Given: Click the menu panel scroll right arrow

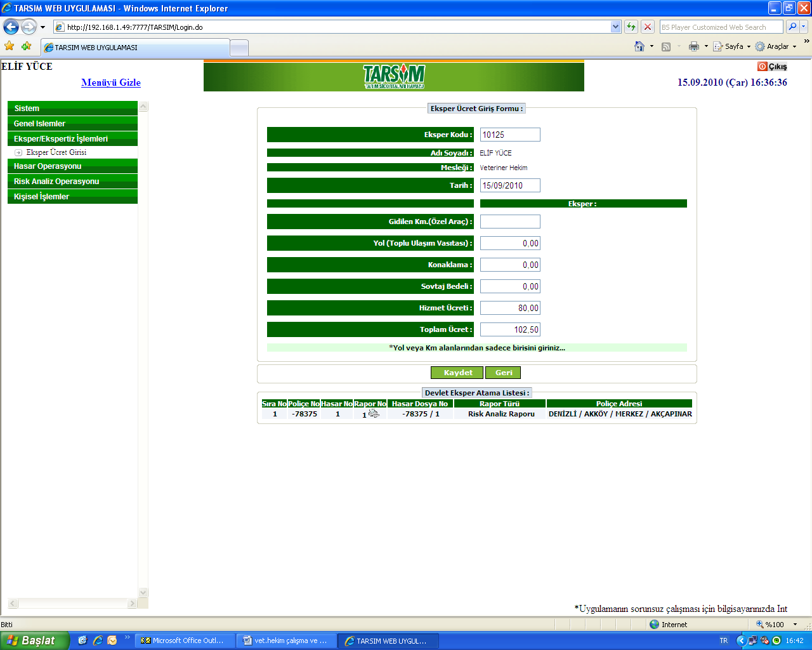Looking at the screenshot, I should tap(133, 604).
